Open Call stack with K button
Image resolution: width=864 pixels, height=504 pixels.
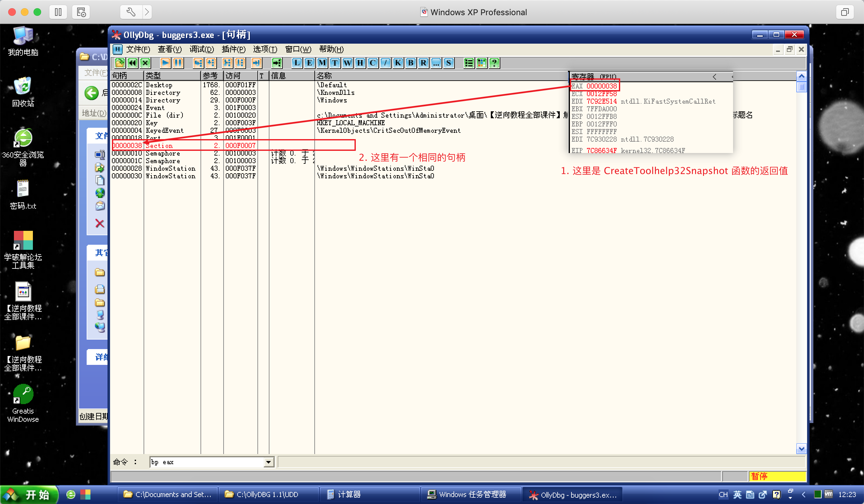tap(398, 63)
